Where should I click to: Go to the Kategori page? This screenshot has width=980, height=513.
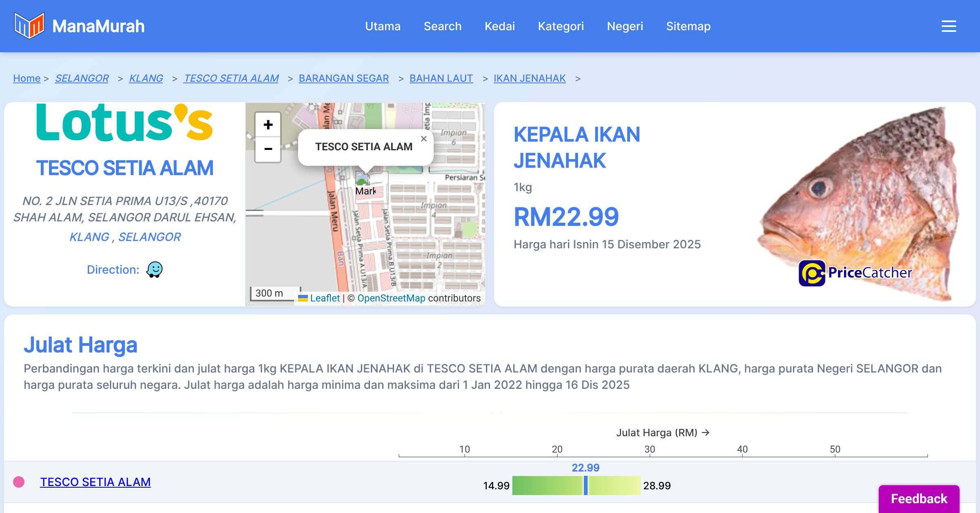click(x=561, y=26)
